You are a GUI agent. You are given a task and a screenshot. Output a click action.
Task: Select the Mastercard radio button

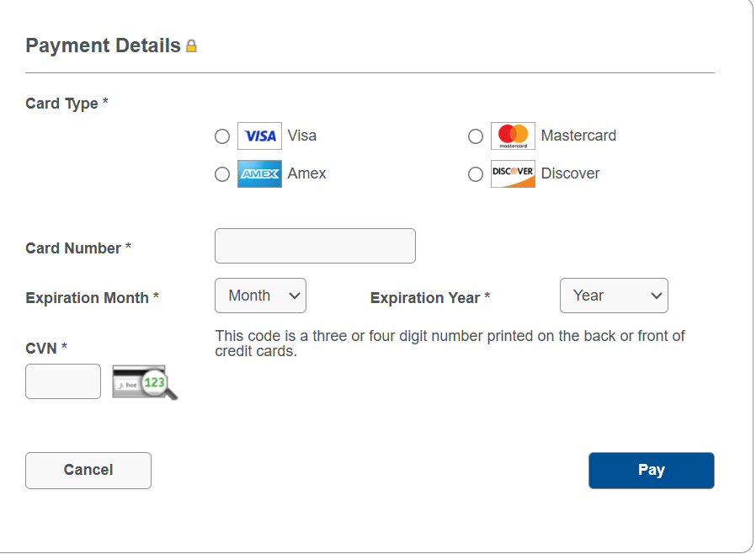(x=476, y=136)
